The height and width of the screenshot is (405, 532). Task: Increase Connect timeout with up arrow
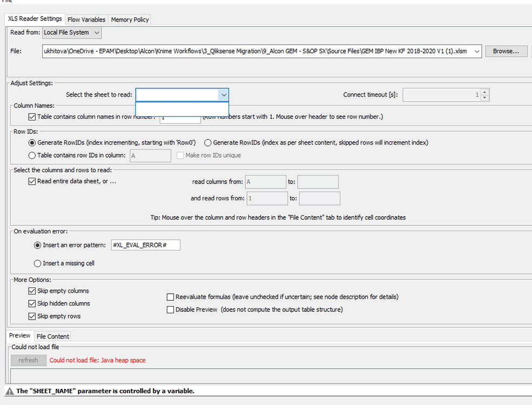[484, 92]
